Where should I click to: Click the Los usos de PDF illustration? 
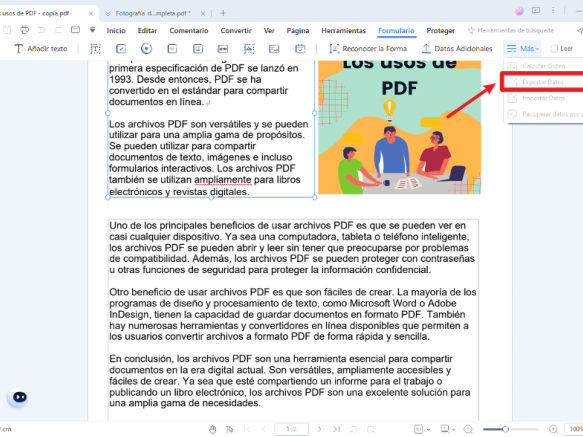(400, 127)
